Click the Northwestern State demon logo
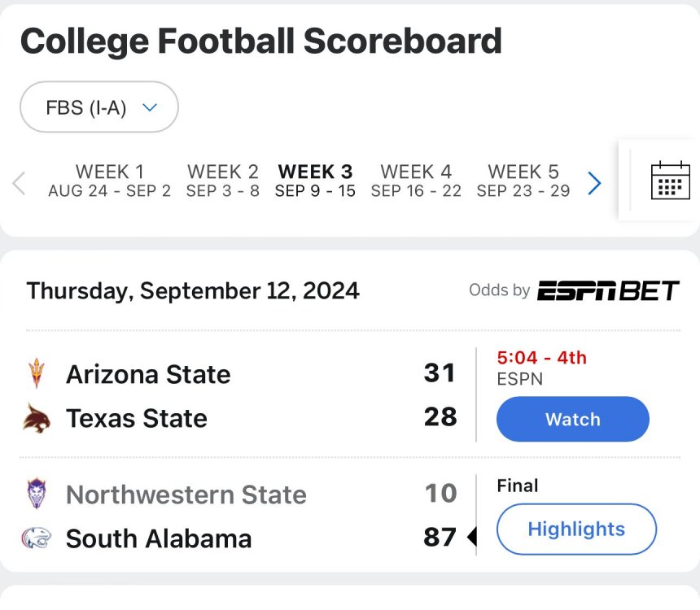The height and width of the screenshot is (610, 700). click(x=37, y=494)
